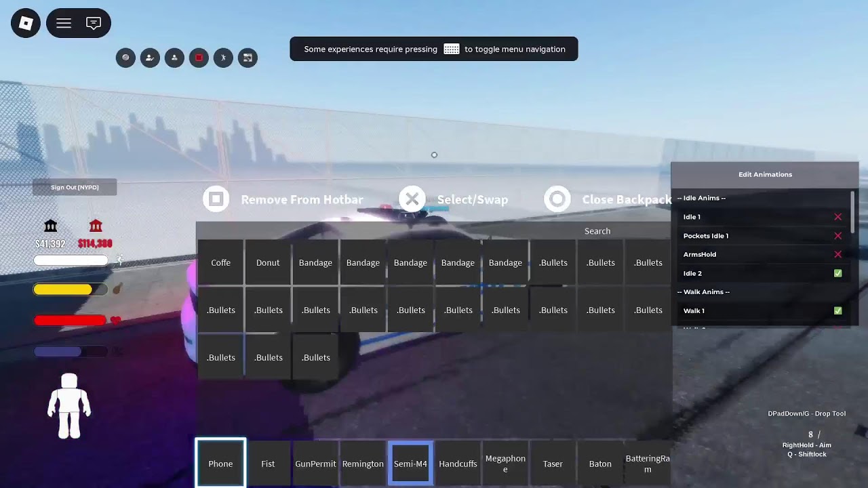The width and height of the screenshot is (868, 488).
Task: Click the Remove From Hotbar label
Action: [x=302, y=199]
